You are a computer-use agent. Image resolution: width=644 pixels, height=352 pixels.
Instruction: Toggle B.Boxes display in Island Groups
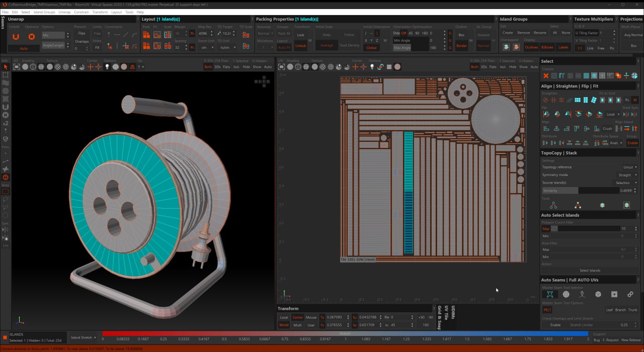(547, 47)
